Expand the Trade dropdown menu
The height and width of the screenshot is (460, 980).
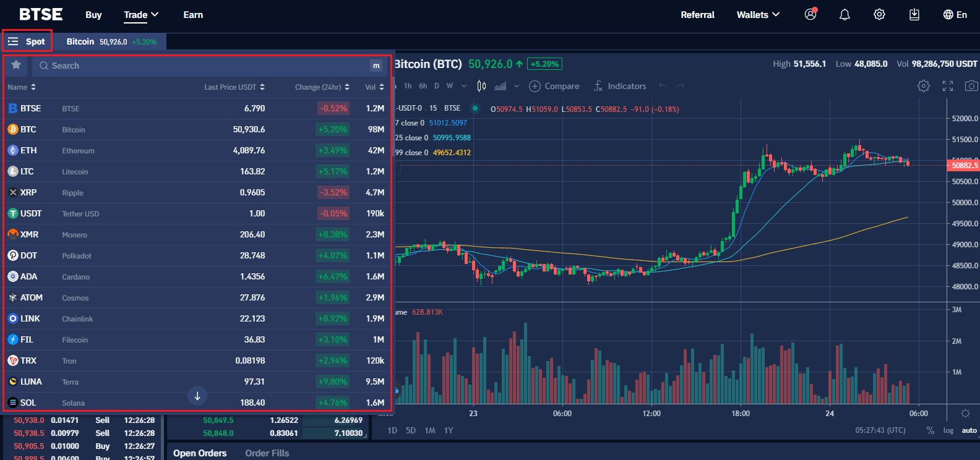tap(141, 15)
